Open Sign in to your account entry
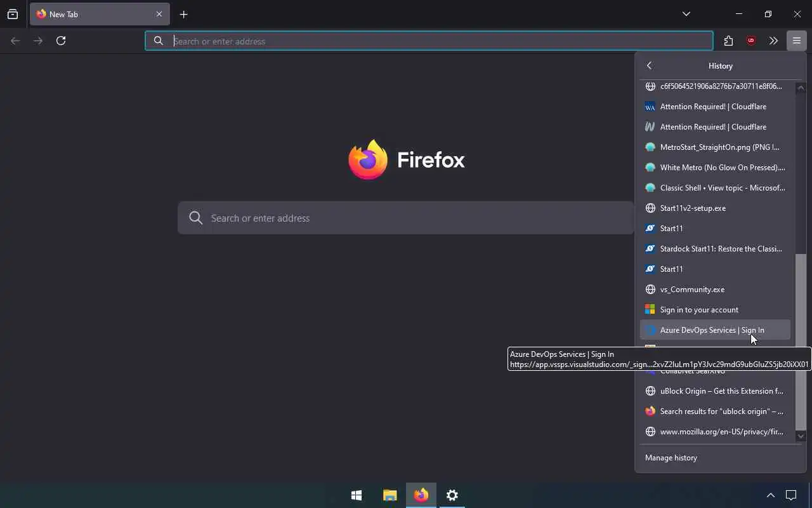 715,309
